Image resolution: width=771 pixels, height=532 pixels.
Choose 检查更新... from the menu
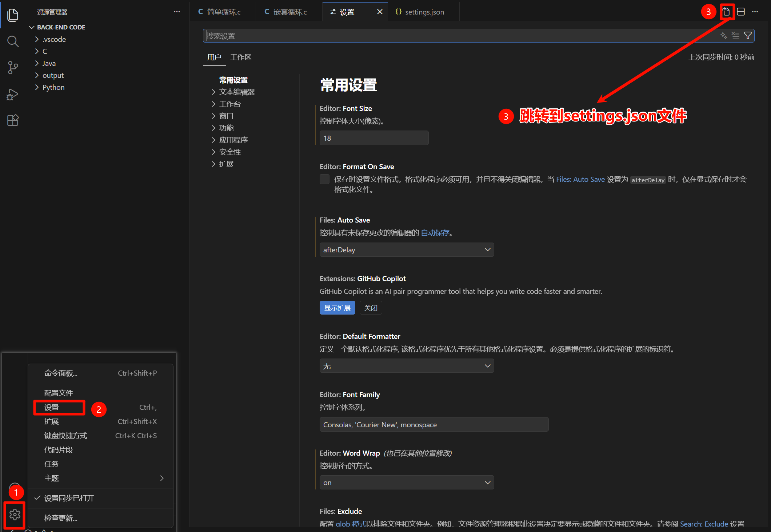click(x=100, y=518)
